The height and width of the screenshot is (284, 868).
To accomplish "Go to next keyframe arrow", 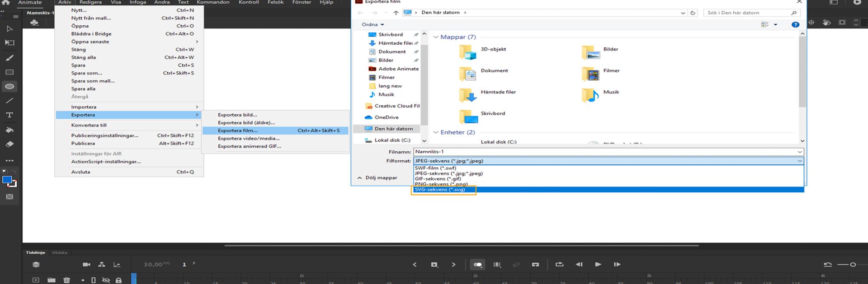I will (453, 265).
